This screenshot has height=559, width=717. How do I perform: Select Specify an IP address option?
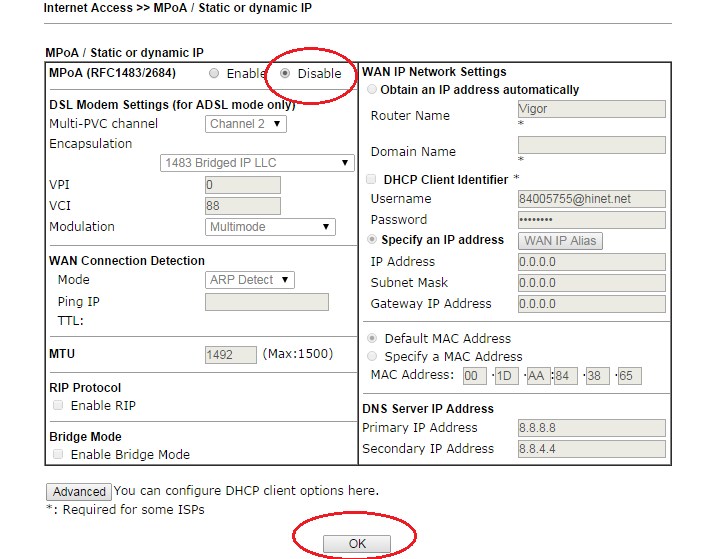point(373,240)
